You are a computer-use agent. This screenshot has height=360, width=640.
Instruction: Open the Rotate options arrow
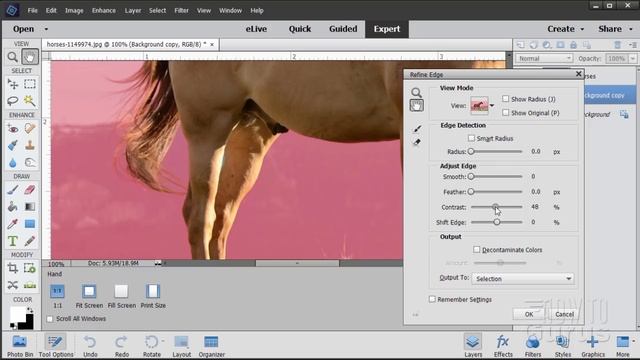[x=163, y=341]
